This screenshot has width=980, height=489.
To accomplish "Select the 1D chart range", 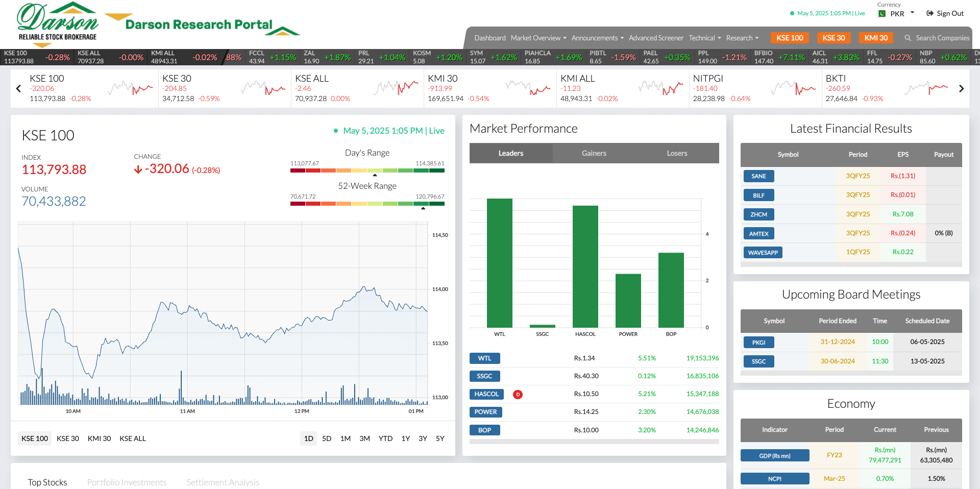I will tap(309, 438).
